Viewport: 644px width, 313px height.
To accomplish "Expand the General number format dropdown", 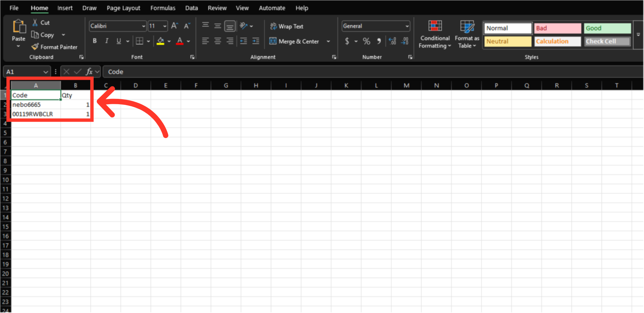I will [407, 26].
